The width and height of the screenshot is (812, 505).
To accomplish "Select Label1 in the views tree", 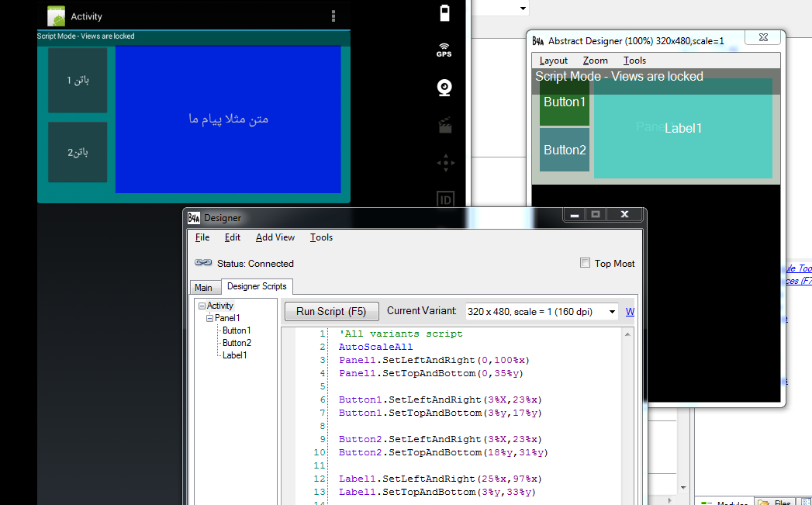I will pos(234,355).
